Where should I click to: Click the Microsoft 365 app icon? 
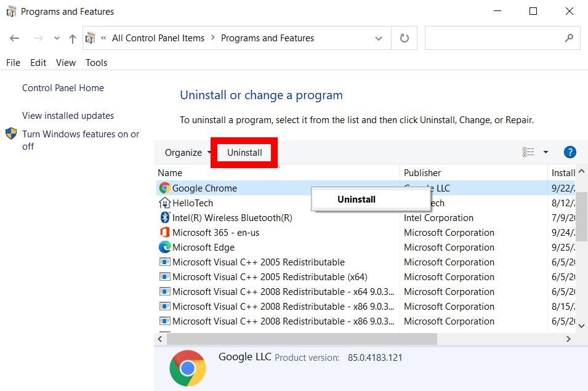click(164, 232)
